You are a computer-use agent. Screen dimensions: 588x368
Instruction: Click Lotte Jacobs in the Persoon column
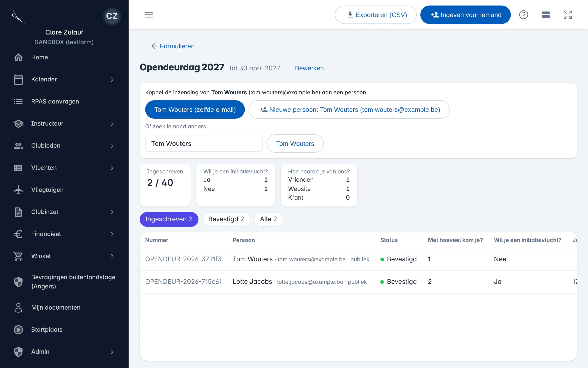click(x=252, y=282)
